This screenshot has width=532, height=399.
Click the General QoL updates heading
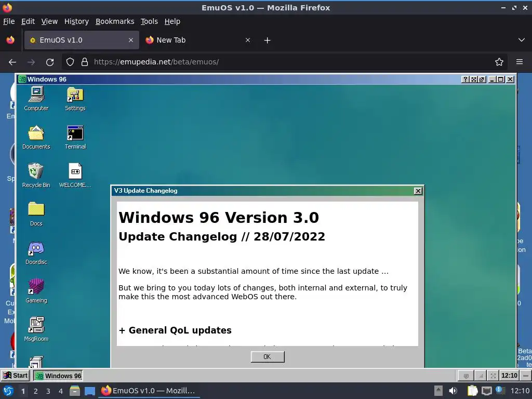(175, 330)
